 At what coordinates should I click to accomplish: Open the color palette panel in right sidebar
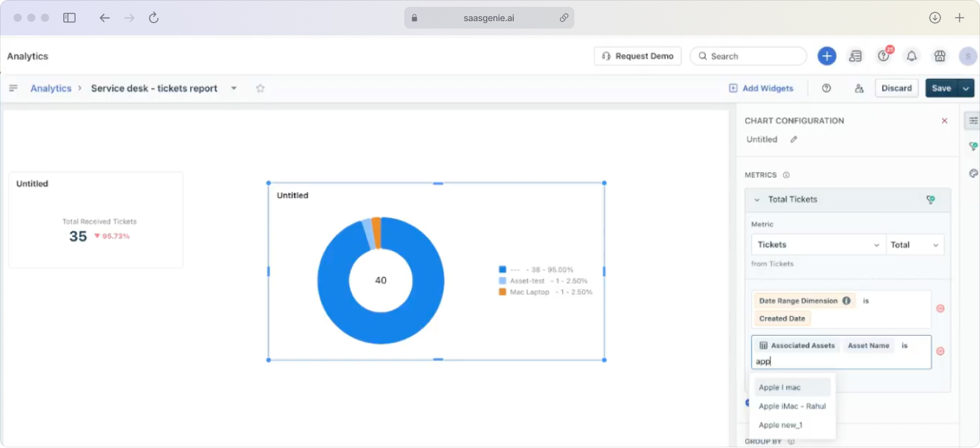[x=973, y=173]
